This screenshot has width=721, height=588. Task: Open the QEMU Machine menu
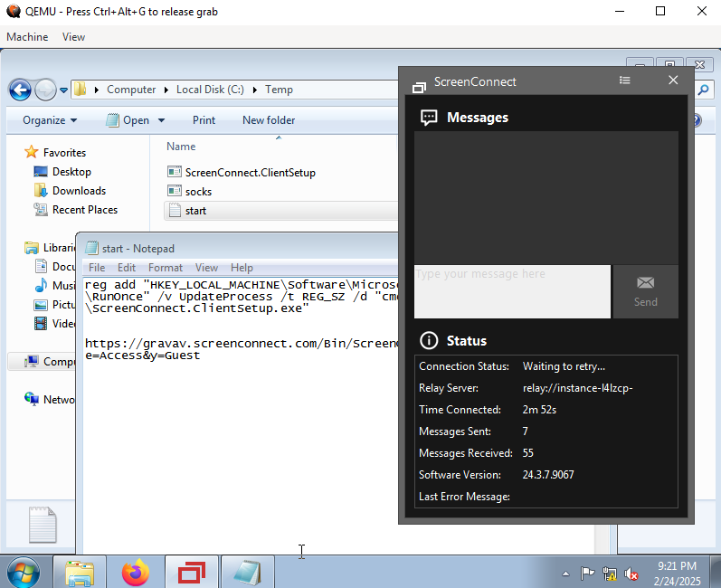tap(27, 37)
